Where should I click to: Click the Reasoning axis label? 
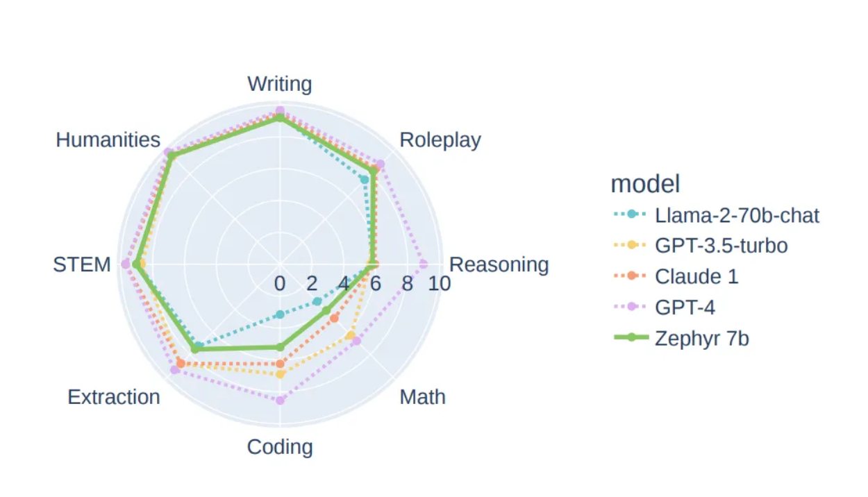click(x=499, y=264)
